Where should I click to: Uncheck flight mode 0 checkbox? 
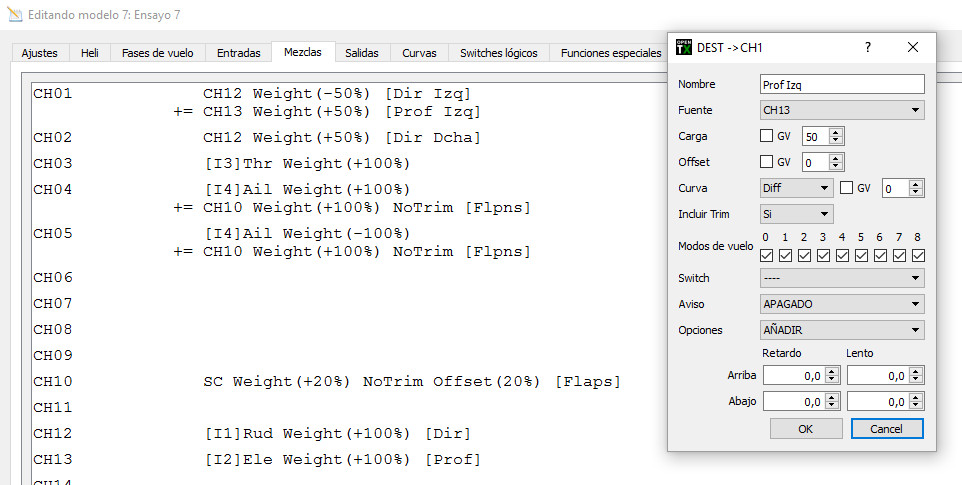pos(766,255)
